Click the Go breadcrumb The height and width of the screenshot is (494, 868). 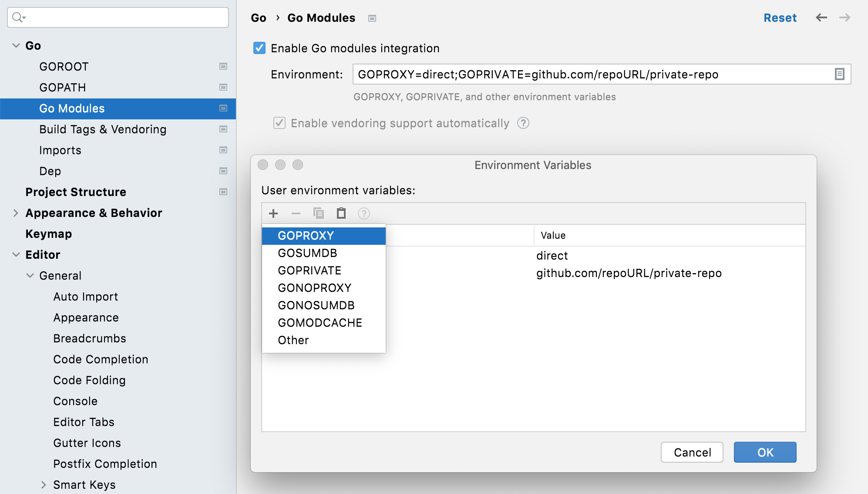click(259, 18)
